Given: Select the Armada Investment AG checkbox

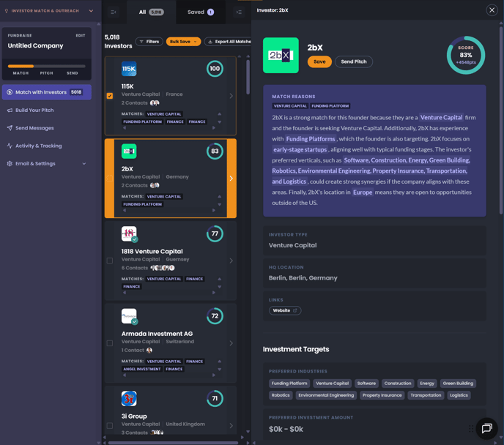Looking at the screenshot, I should [x=110, y=343].
